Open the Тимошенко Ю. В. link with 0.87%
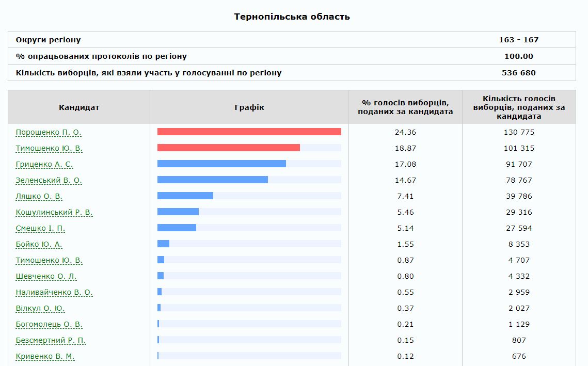 (49, 260)
